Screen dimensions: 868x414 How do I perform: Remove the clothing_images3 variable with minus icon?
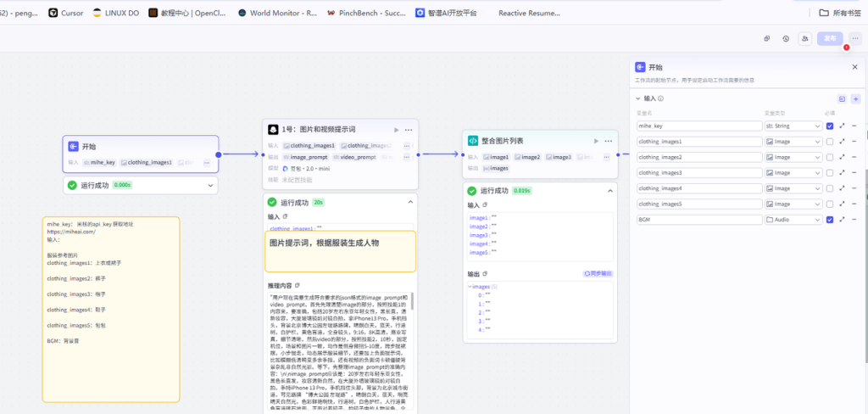854,172
